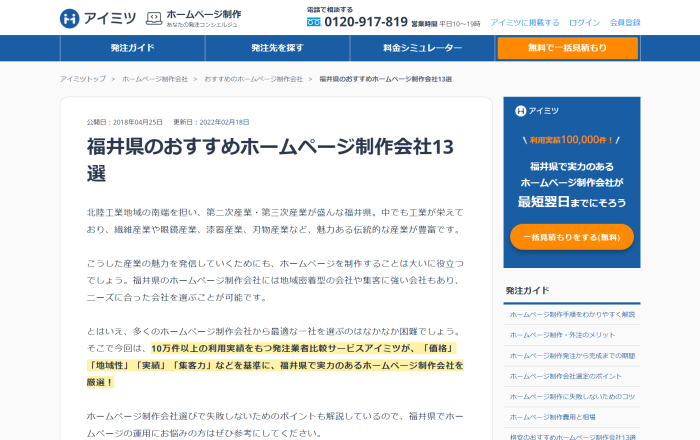Click the 無料で一括見積もり orange button
The width and height of the screenshot is (700, 440).
click(x=567, y=48)
